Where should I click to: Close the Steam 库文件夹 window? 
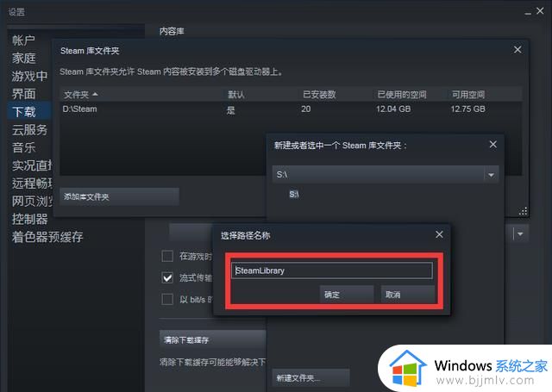click(x=517, y=50)
